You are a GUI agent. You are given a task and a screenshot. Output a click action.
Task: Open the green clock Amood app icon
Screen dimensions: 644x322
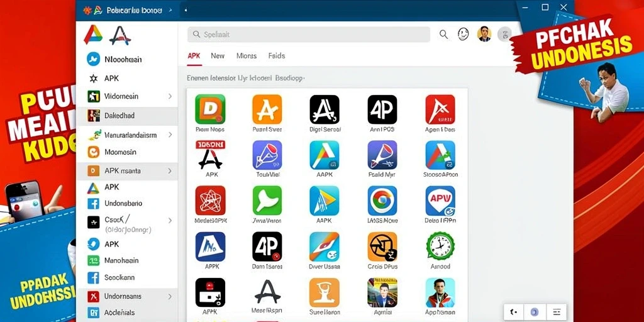440,247
